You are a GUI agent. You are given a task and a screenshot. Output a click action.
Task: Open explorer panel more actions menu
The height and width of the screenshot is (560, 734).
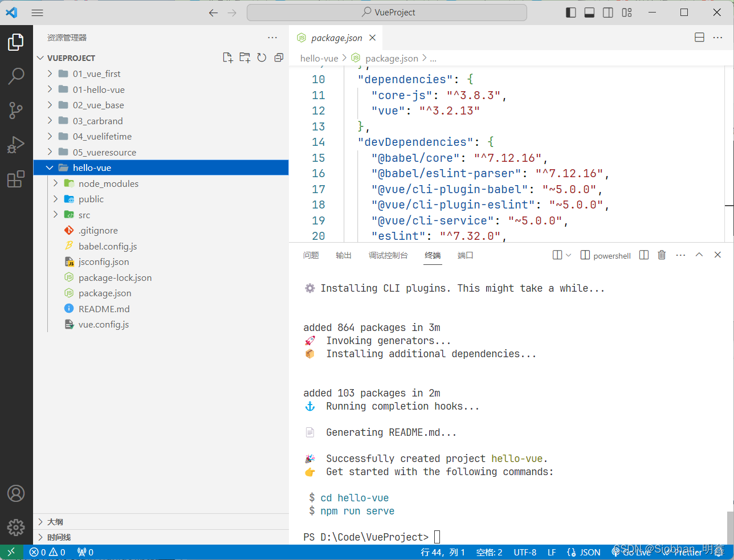[x=272, y=38]
